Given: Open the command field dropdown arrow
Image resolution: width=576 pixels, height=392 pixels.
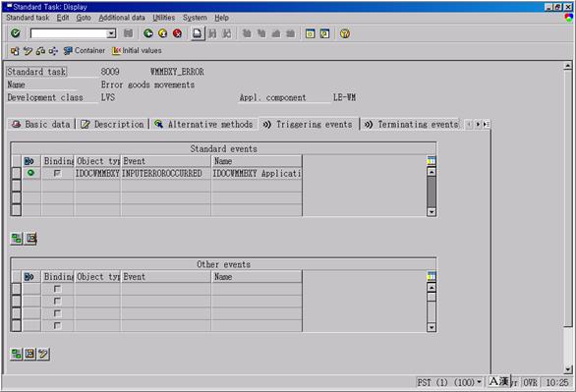Looking at the screenshot, I should pos(111,33).
